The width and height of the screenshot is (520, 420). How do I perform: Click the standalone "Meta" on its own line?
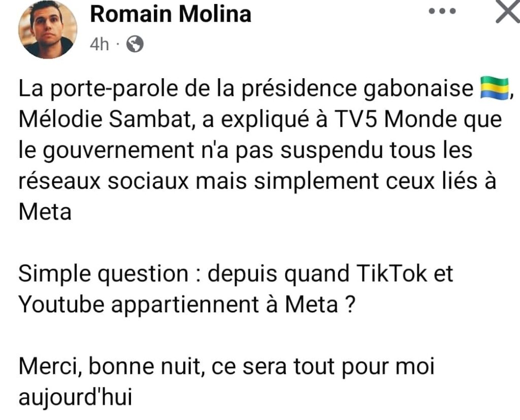point(45,213)
